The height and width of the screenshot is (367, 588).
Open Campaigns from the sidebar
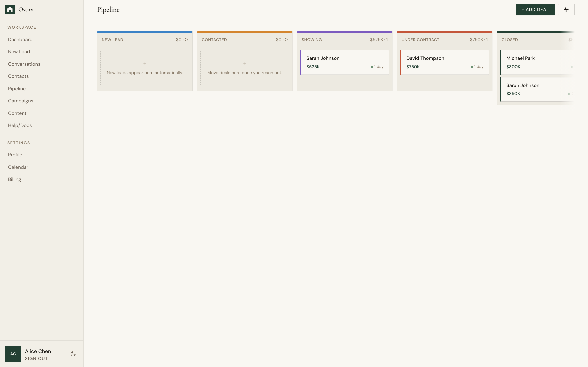click(x=21, y=101)
